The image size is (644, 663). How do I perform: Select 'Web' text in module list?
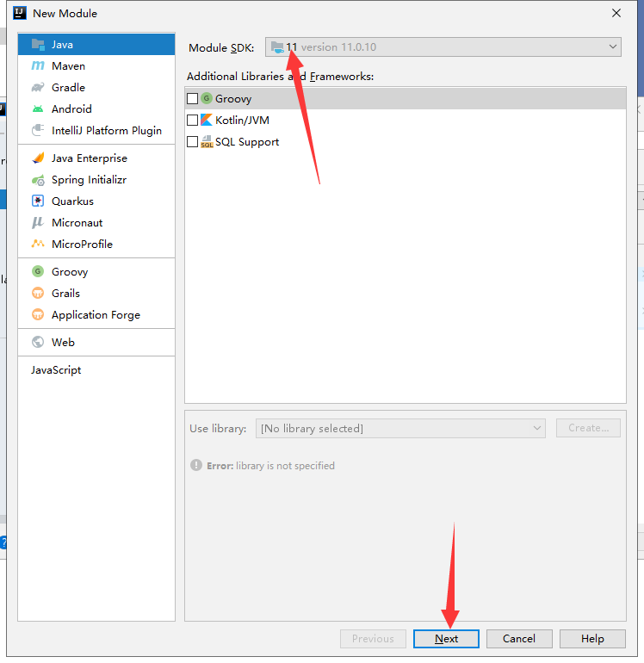[x=63, y=342]
